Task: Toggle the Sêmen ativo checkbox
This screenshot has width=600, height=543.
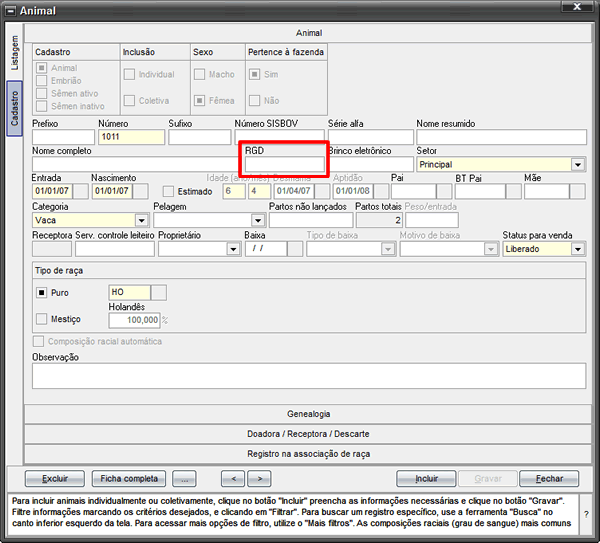Action: click(41, 93)
